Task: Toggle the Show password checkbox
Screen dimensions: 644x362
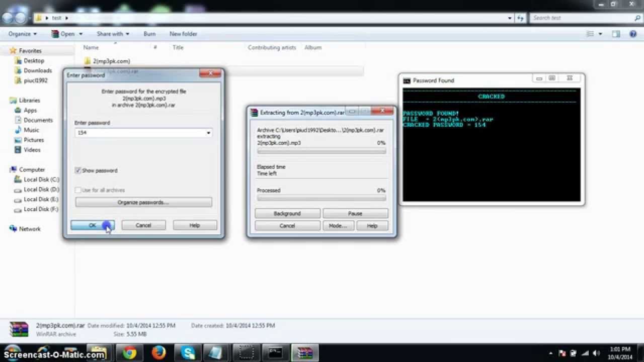Action: coord(78,170)
